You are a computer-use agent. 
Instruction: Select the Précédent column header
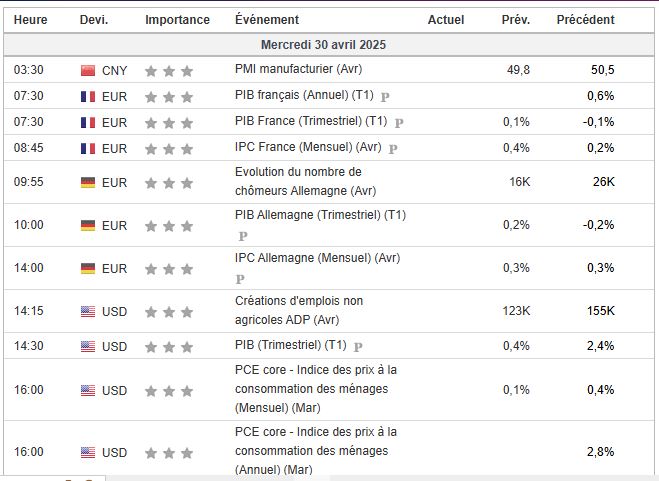(x=585, y=20)
